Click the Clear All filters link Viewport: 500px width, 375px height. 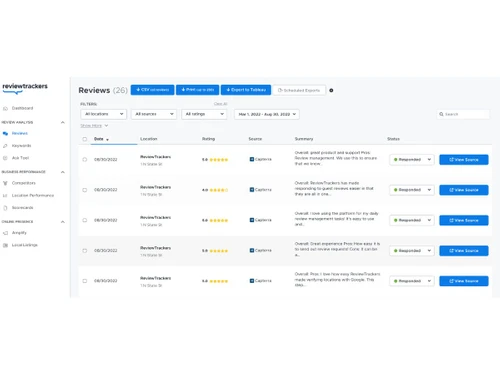(220, 104)
